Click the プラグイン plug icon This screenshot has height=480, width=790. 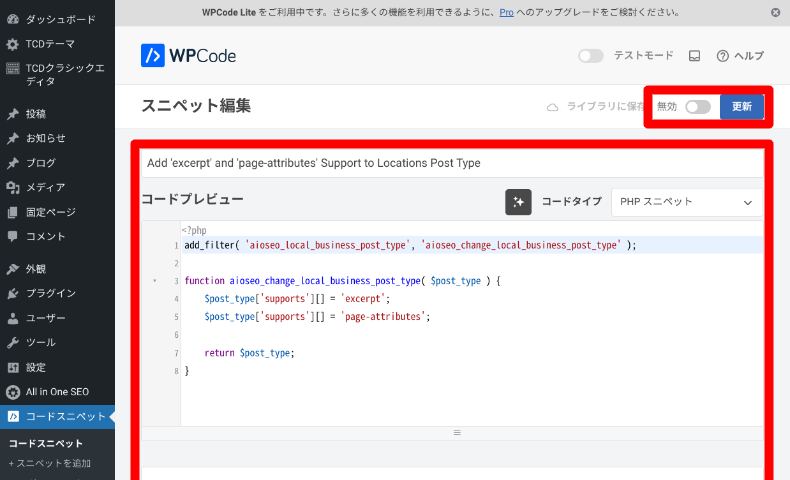13,293
